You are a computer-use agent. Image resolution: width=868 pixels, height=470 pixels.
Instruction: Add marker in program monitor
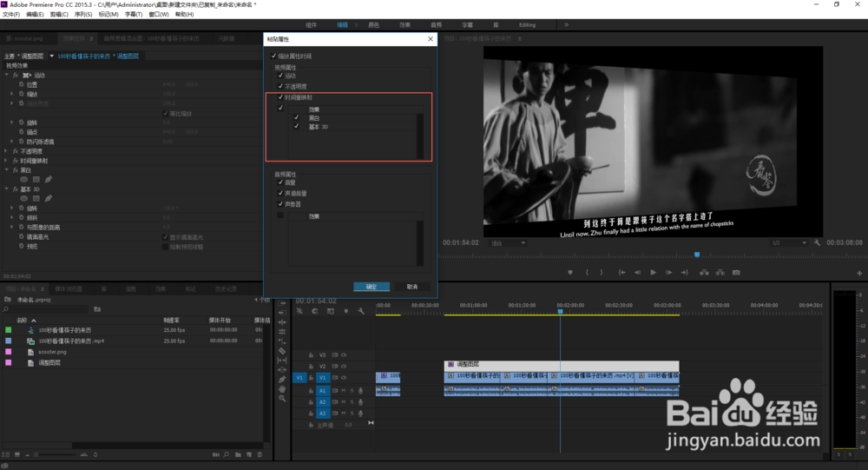click(569, 272)
